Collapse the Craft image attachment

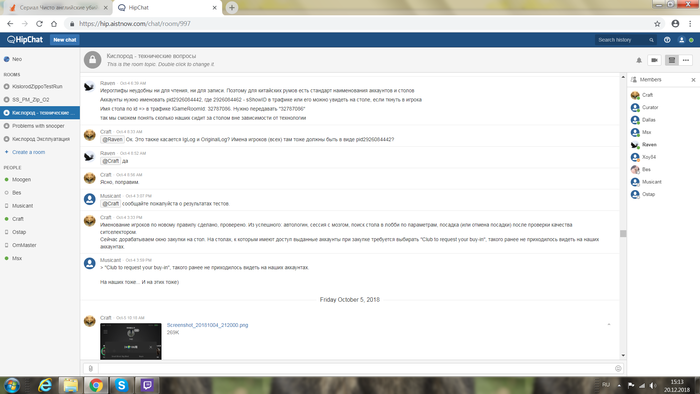609,325
